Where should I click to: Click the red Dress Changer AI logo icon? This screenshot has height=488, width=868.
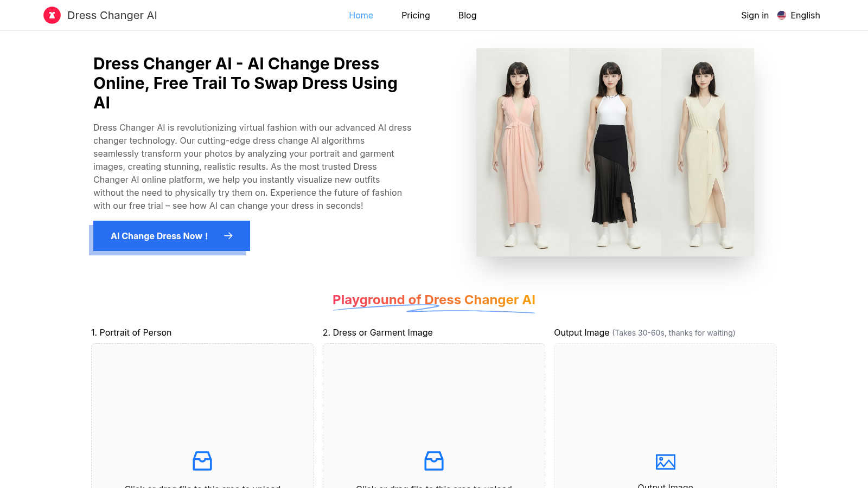point(52,15)
